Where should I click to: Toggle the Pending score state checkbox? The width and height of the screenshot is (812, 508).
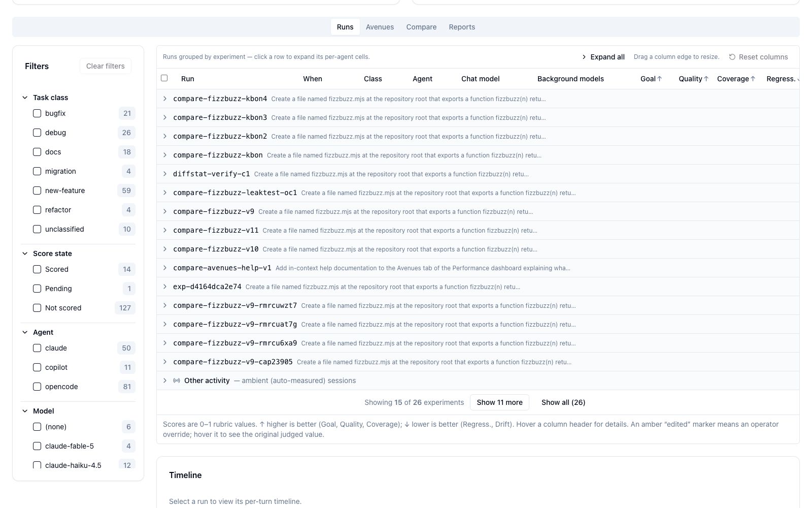pyautogui.click(x=37, y=289)
